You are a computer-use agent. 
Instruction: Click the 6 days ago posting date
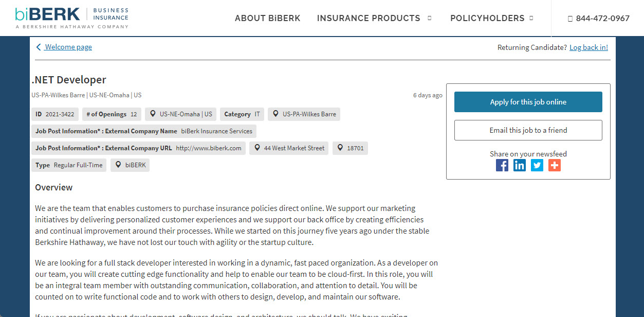(x=428, y=95)
